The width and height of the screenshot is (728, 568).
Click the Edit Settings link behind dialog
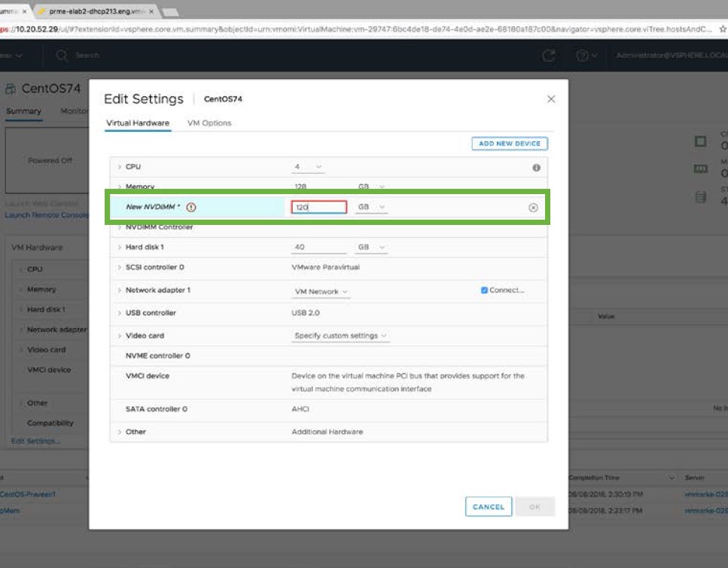click(35, 441)
